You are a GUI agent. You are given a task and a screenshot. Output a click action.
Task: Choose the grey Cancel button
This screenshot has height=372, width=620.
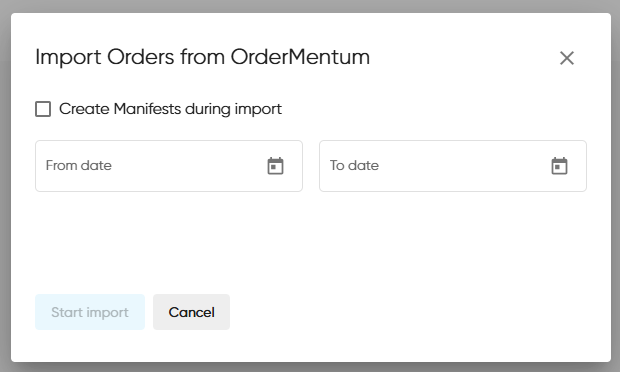[191, 312]
